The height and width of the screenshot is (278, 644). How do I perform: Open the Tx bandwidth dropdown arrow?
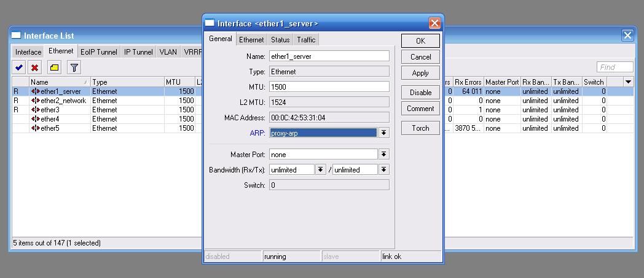tap(383, 170)
